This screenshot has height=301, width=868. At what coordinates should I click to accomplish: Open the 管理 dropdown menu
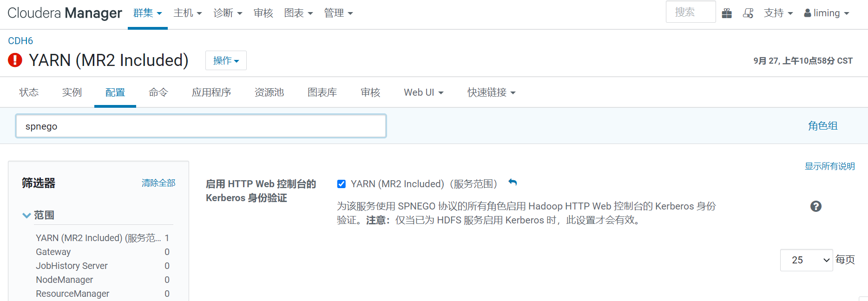tap(338, 13)
